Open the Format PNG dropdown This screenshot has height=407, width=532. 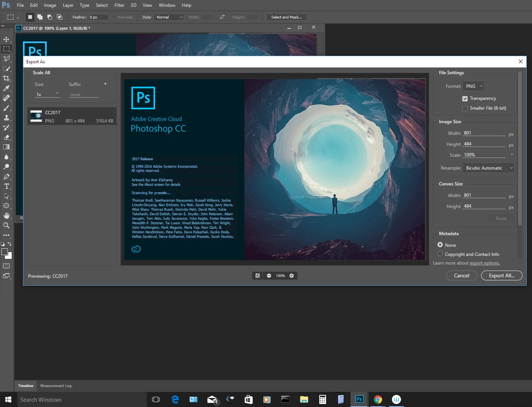coord(473,86)
